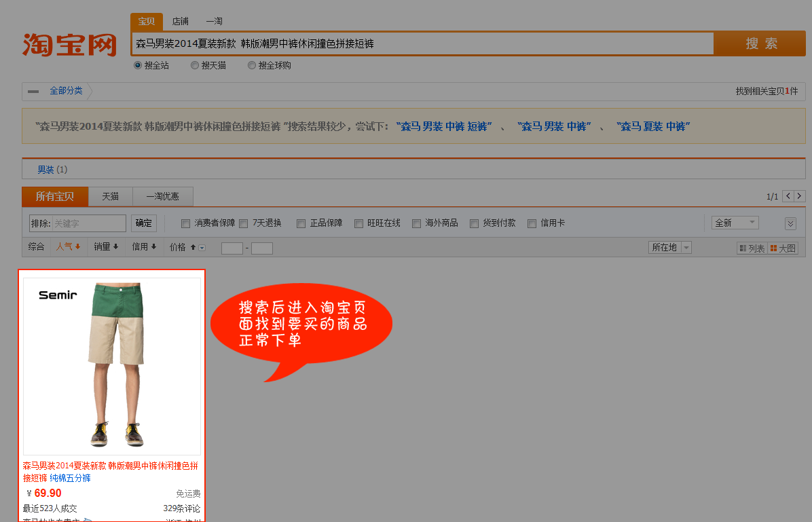The width and height of the screenshot is (812, 522).
Task: Enable the 海外商品 filter checkbox
Action: point(416,224)
